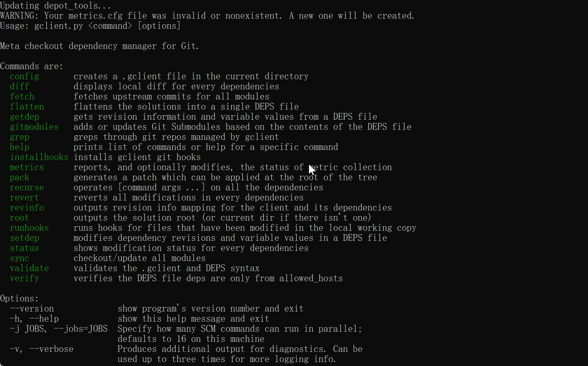Click the '--jobs=JOBS' option text
The image size is (588, 366).
click(81, 329)
